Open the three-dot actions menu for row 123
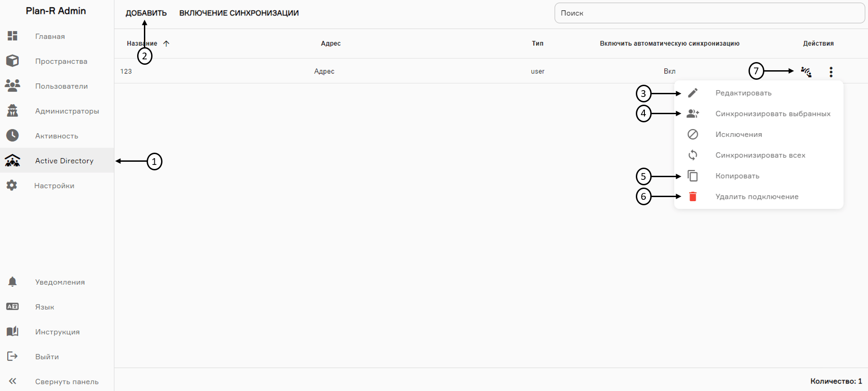The image size is (868, 391). coord(831,72)
